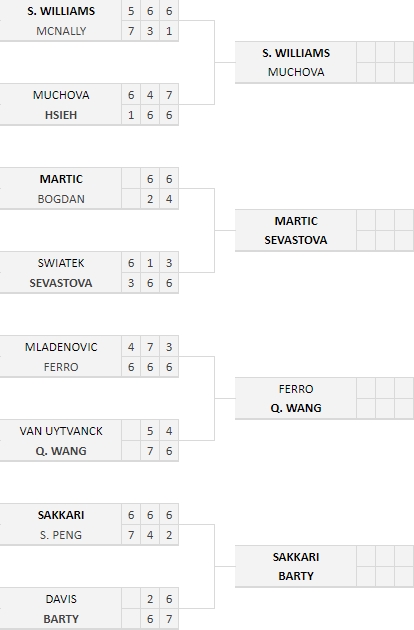414x630 pixels.
Task: Click Q. WANG in second-round match
Action: pos(296,408)
